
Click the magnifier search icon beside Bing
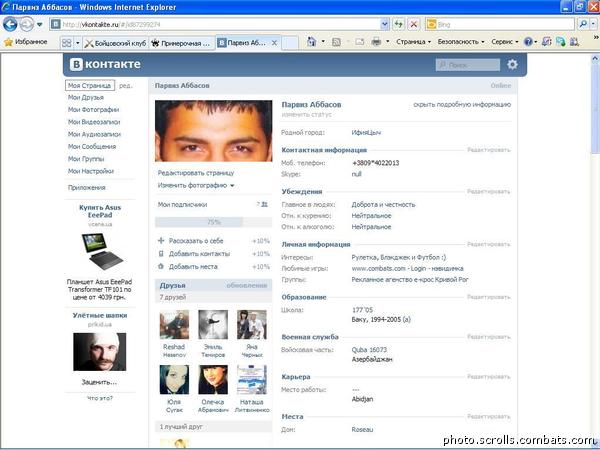pyautogui.click(x=583, y=24)
